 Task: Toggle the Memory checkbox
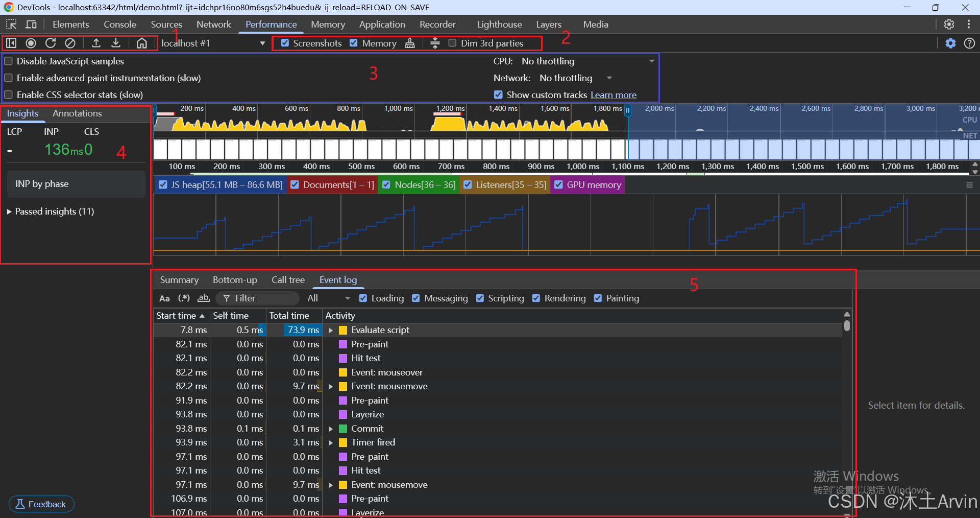coord(354,43)
